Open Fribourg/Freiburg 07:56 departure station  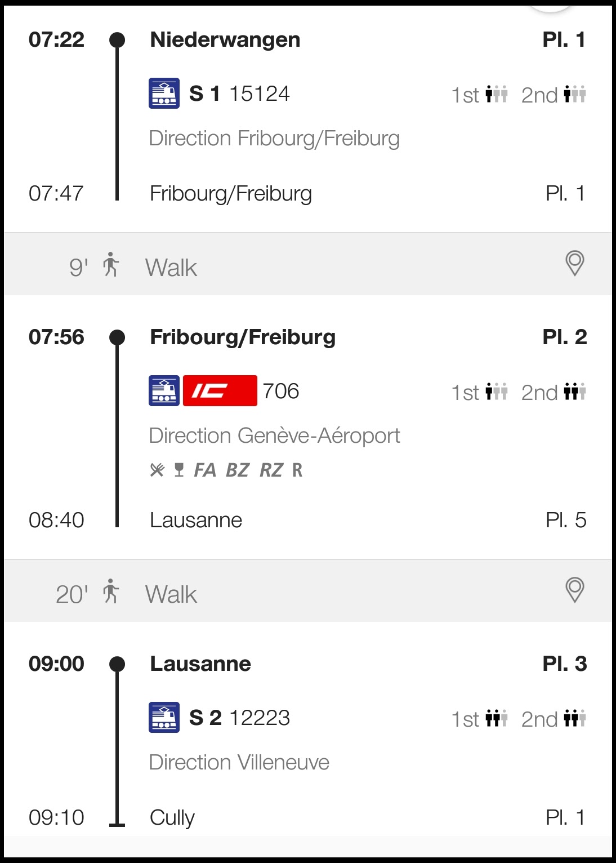click(242, 337)
